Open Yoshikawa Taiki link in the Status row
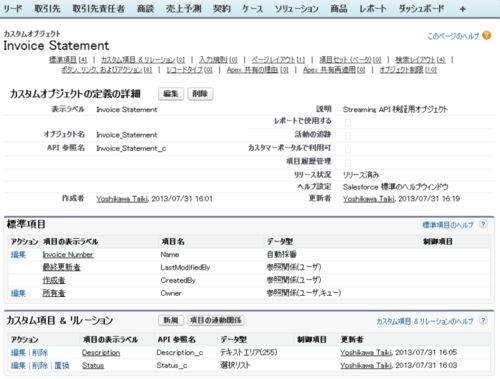The width and height of the screenshot is (500, 379). click(366, 366)
